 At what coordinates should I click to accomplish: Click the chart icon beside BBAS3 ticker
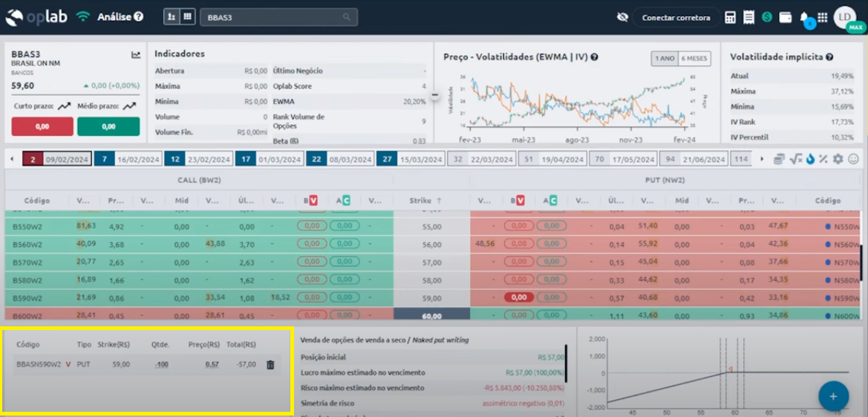point(136,54)
